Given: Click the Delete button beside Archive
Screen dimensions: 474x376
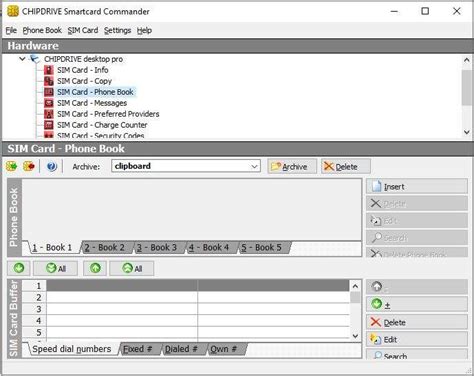Looking at the screenshot, I should [346, 166].
